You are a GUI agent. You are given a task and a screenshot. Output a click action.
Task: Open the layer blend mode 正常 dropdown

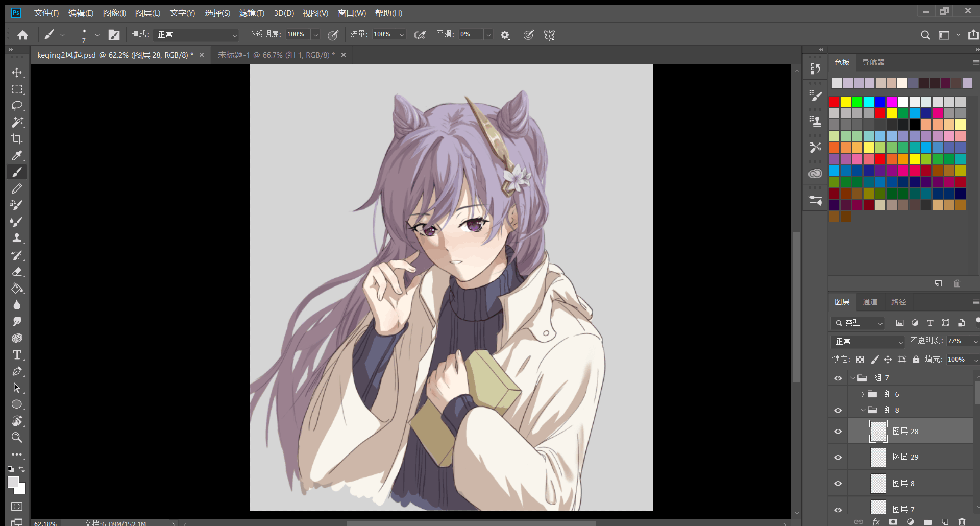click(868, 342)
